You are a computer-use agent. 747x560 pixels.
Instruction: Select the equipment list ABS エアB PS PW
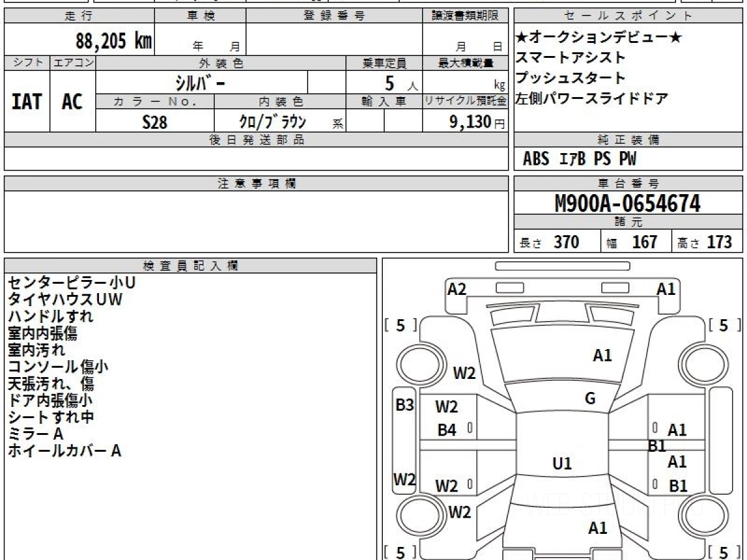coord(580,159)
